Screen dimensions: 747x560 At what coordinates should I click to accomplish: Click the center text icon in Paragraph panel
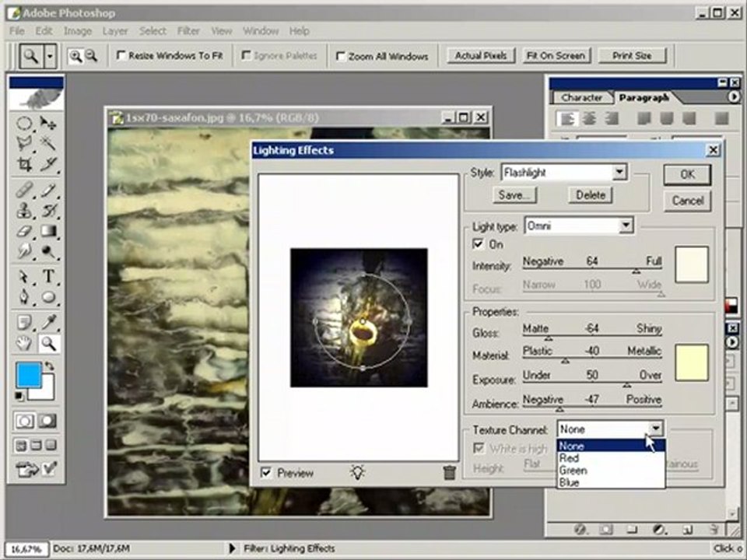(x=589, y=118)
